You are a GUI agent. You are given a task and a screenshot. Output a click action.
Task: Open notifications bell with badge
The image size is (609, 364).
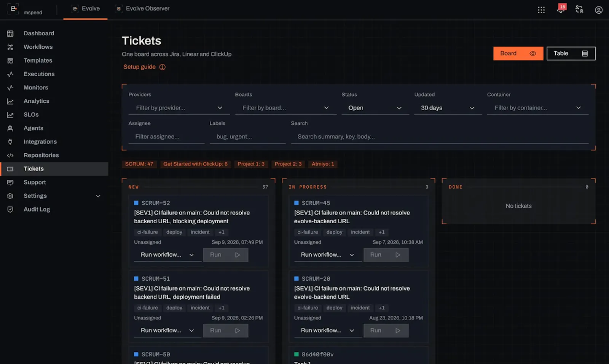pos(561,9)
